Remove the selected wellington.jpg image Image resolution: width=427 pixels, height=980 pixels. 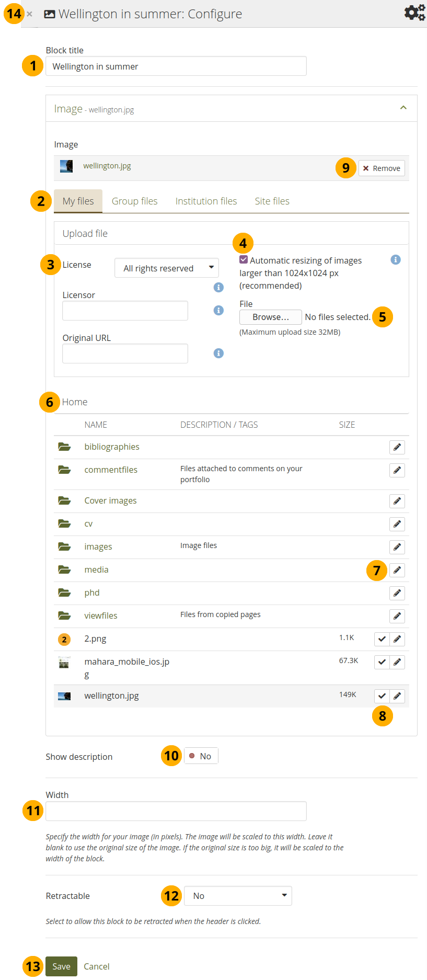382,168
